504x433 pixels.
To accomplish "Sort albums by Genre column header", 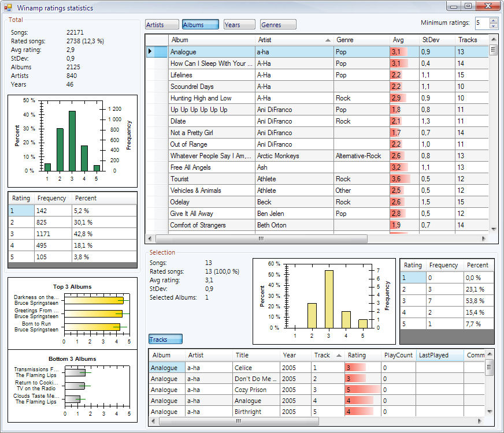I will [361, 40].
